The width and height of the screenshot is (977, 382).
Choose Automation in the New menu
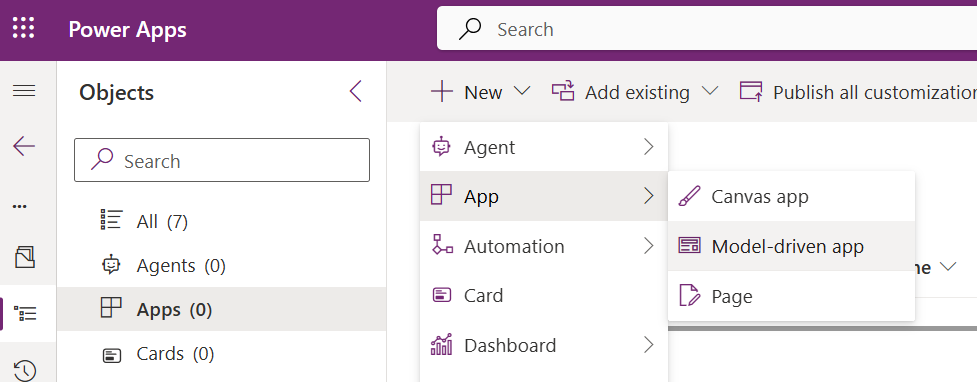point(544,246)
